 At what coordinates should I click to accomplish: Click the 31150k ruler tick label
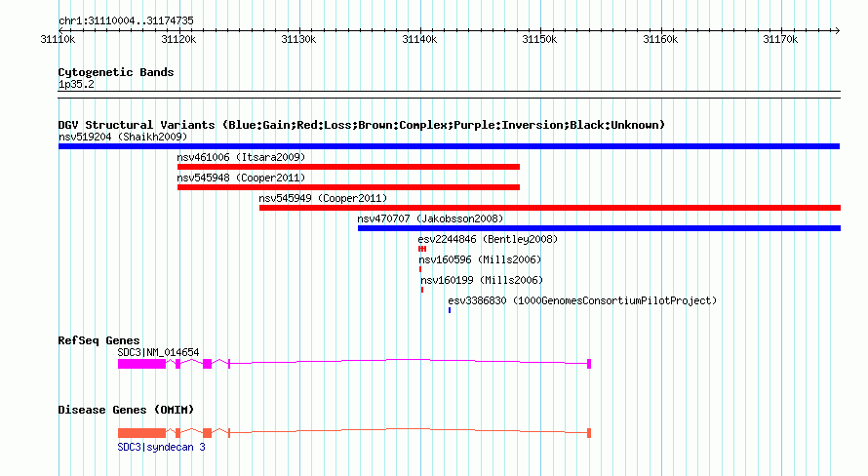tap(539, 39)
